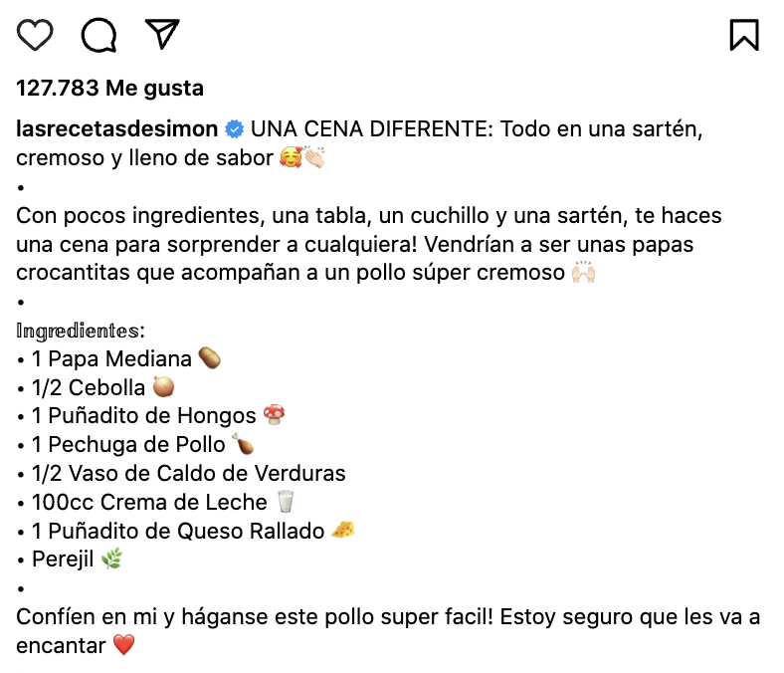Like the post with the heart icon

[36, 35]
